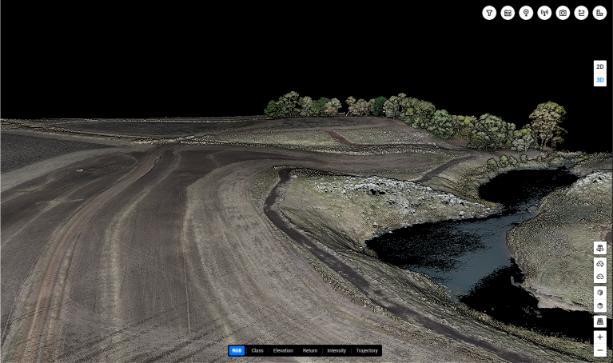613x363 pixels.
Task: Select the RGB color mode
Action: [237, 350]
